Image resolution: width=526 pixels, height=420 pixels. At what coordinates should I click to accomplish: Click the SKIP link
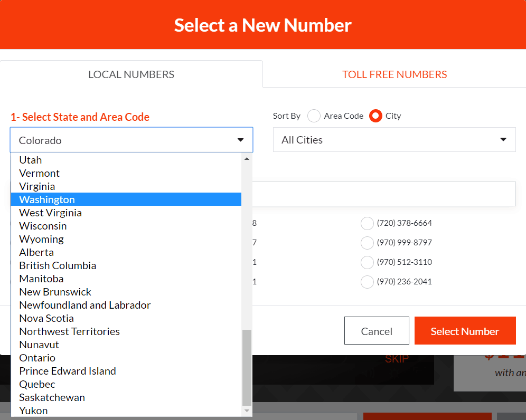396,358
